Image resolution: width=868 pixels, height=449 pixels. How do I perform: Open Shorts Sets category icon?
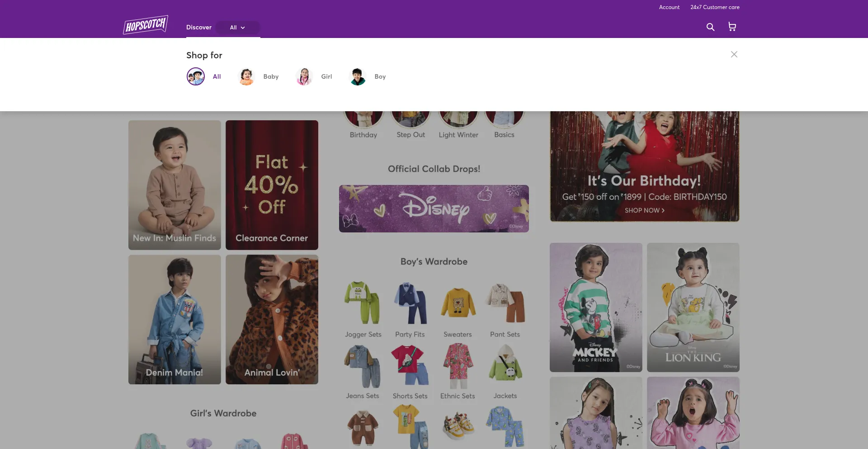pyautogui.click(x=410, y=366)
